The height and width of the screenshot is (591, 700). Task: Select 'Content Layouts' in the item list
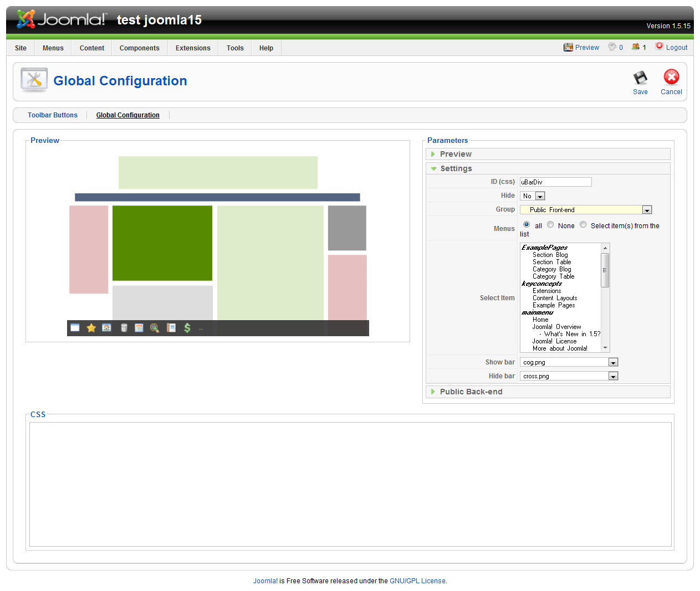555,298
